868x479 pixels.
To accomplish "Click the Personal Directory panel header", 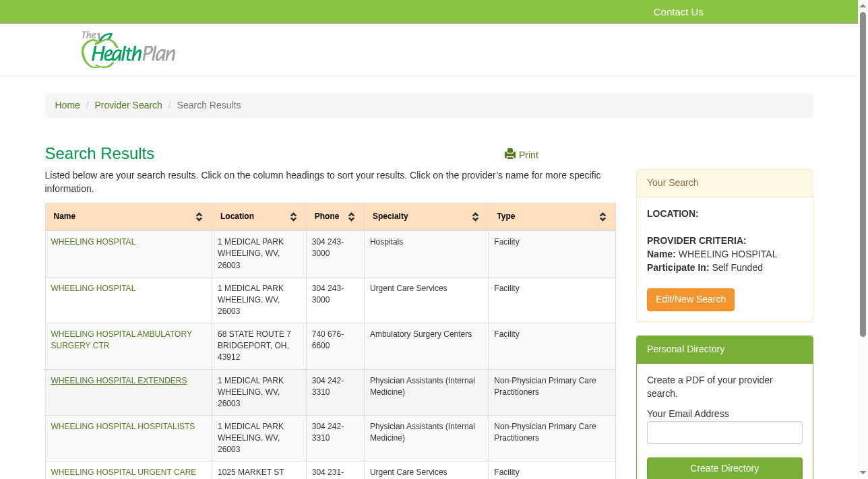I will [x=724, y=350].
